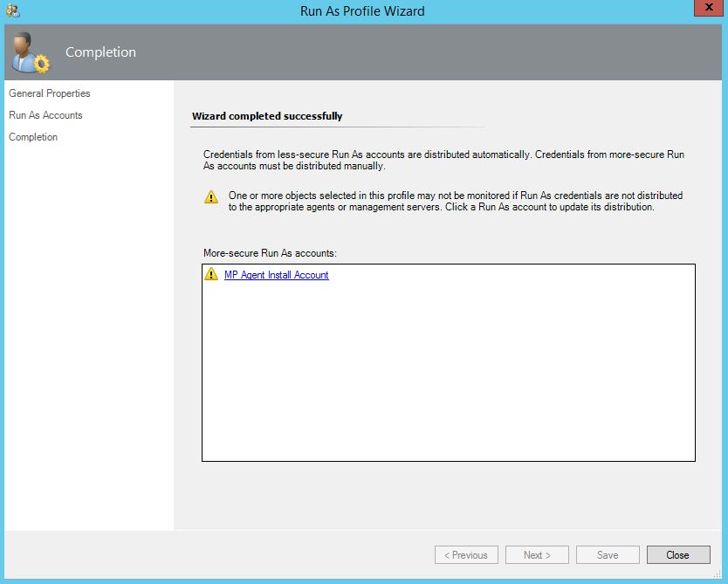Go to the General Properties step
The image size is (728, 584).
(x=50, y=93)
